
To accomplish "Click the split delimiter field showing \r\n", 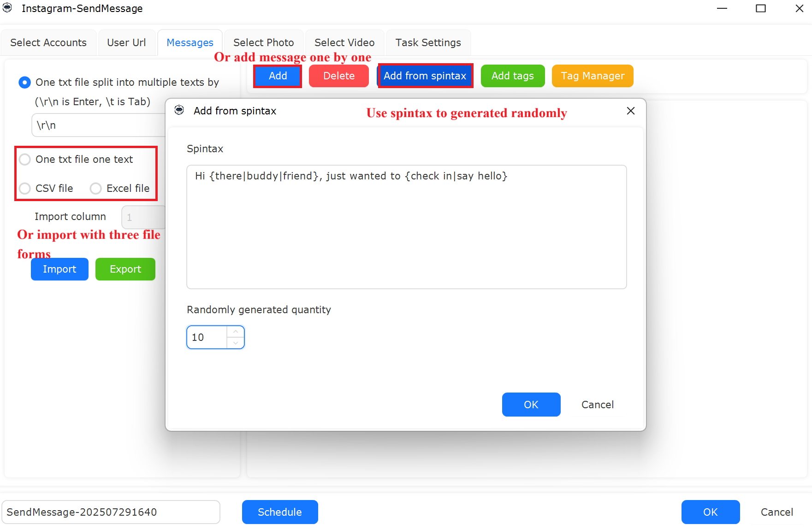I will pos(99,125).
